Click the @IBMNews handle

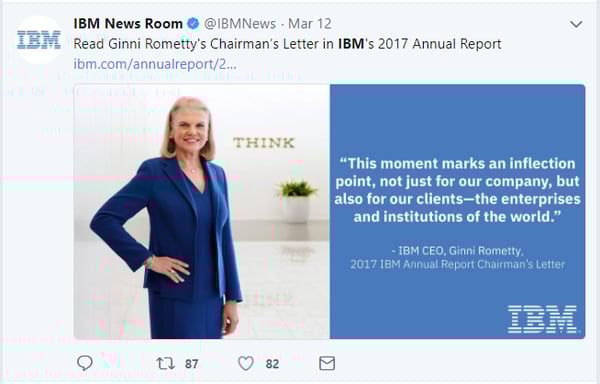pos(240,24)
